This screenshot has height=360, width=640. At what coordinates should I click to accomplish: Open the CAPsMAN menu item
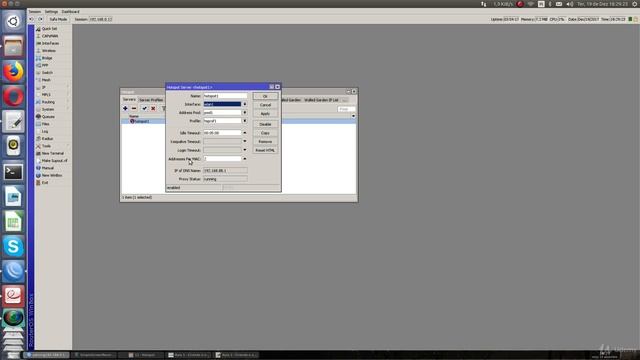click(50, 36)
